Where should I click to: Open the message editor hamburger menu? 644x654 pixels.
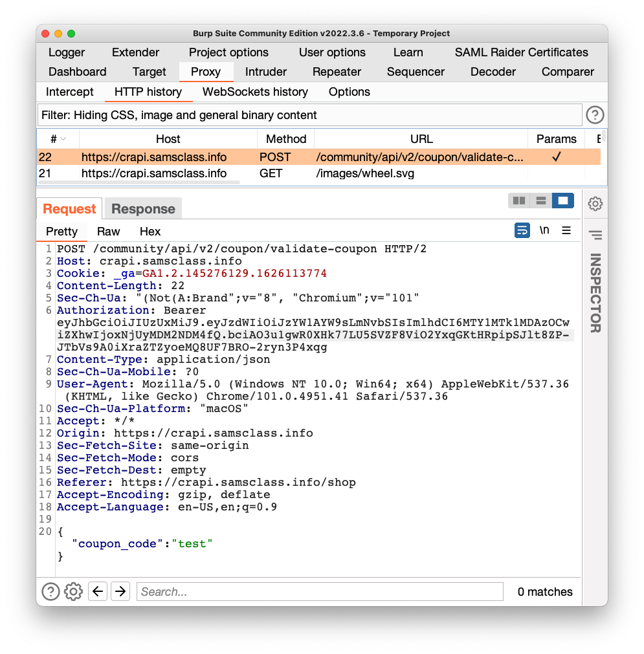(x=566, y=230)
